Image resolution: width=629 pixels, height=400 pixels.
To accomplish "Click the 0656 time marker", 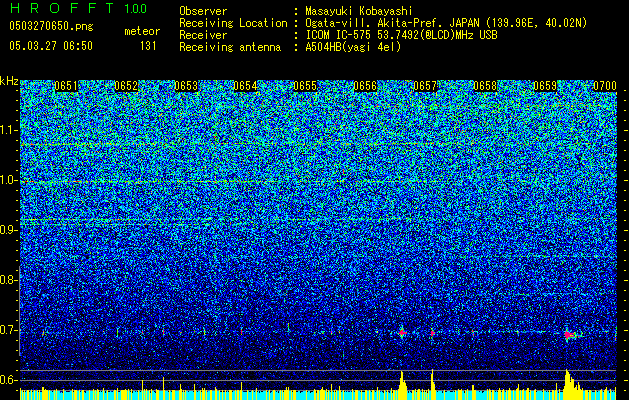I will coord(365,86).
